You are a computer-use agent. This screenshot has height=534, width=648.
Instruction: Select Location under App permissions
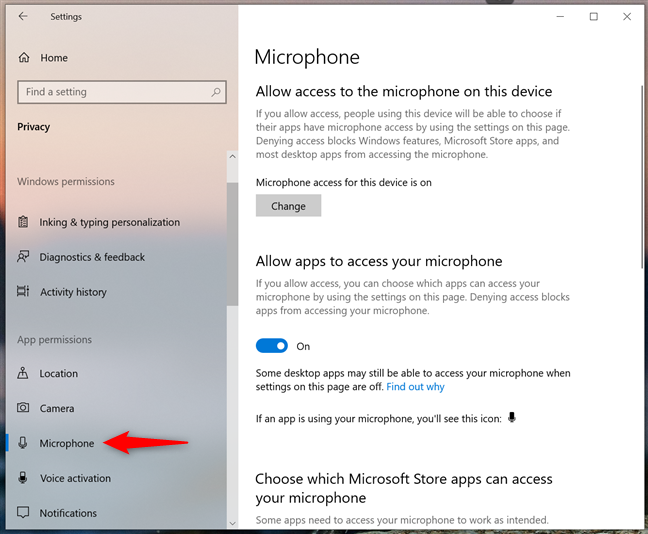pyautogui.click(x=59, y=374)
